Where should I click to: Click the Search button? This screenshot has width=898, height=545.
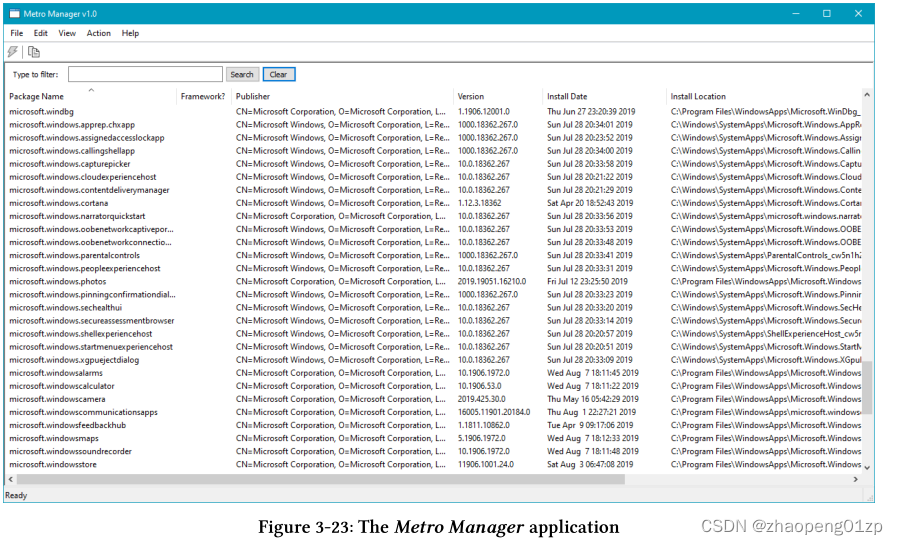click(x=242, y=74)
